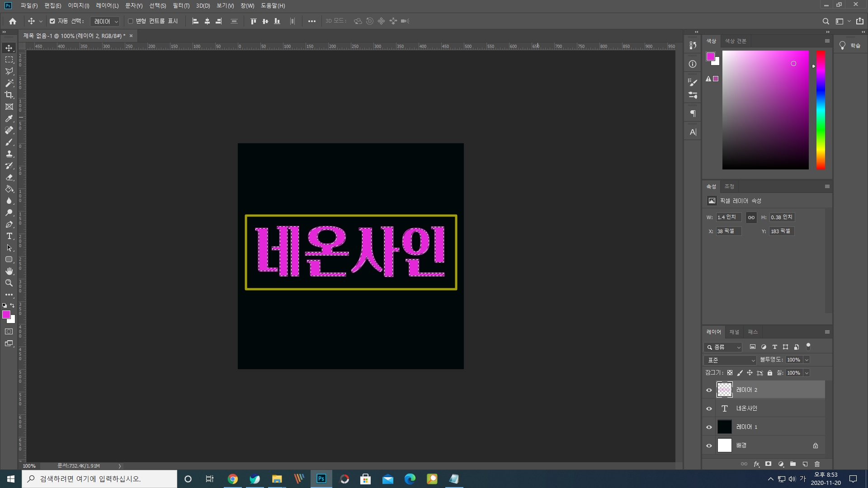Toggle the 자동 선택 checkbox
Viewport: 868px width, 488px height.
52,21
